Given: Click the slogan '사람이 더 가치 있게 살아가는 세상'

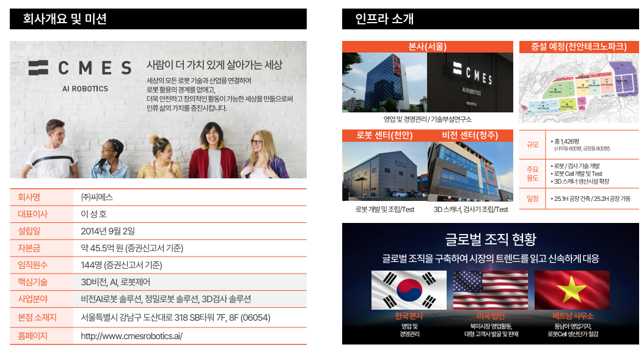Looking at the screenshot, I should 214,65.
